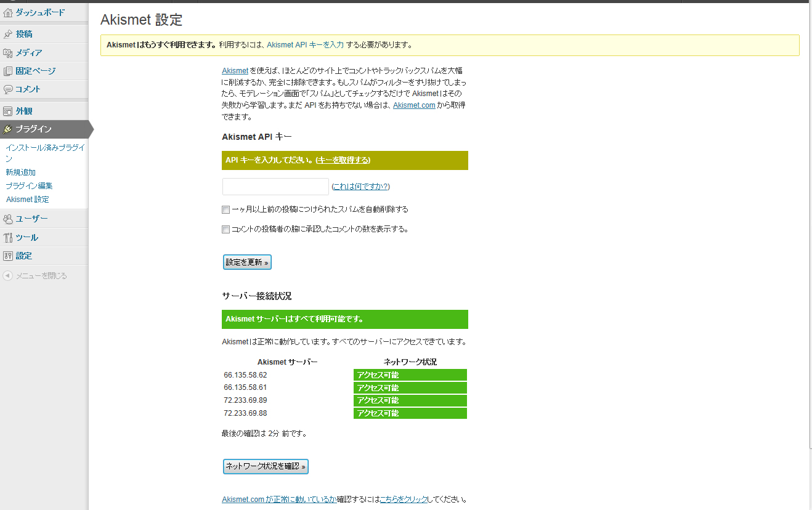Click アクセス可能 status for 72.233.69.88
812x510 pixels.
tap(410, 413)
